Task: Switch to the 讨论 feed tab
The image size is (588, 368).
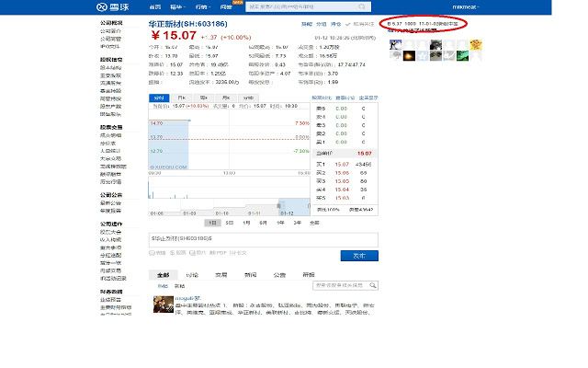Action: click(x=192, y=275)
